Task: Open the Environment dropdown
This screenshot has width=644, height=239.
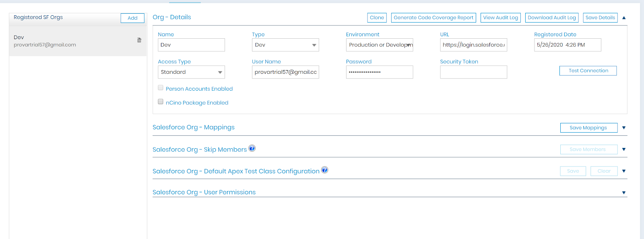Action: (380, 45)
